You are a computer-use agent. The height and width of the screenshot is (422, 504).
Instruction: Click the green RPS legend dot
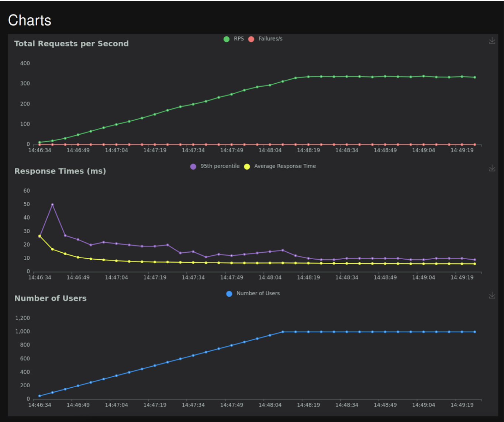[227, 39]
